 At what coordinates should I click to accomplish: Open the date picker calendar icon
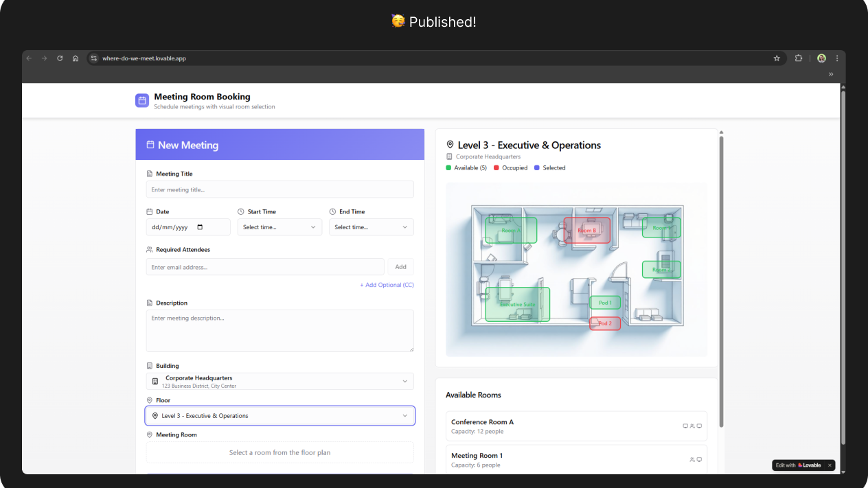click(200, 227)
